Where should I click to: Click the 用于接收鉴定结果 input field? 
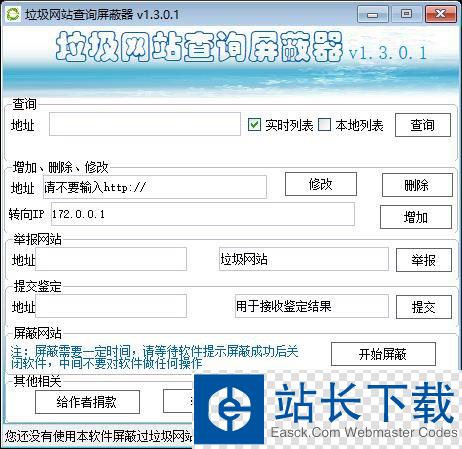pyautogui.click(x=312, y=306)
